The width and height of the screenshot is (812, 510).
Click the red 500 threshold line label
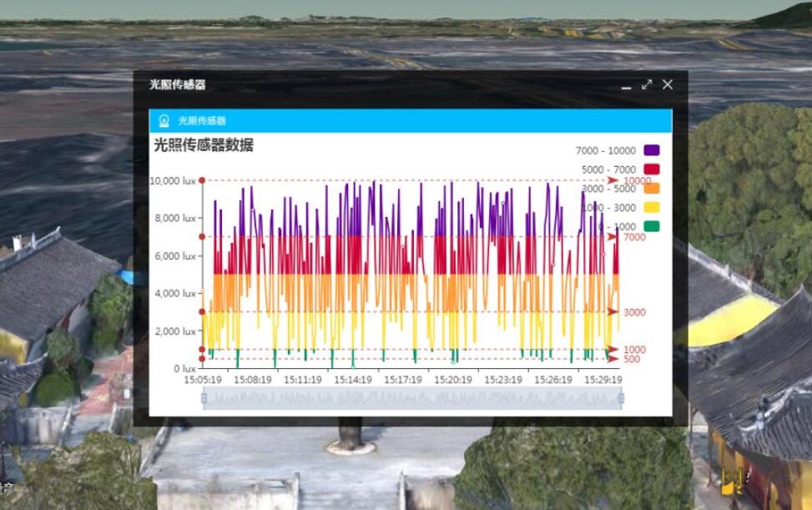[631, 359]
